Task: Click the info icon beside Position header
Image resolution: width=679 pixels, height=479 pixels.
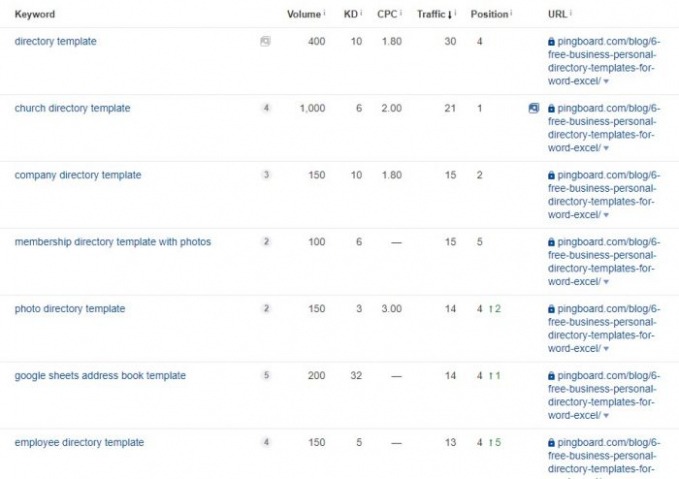Action: (x=511, y=14)
